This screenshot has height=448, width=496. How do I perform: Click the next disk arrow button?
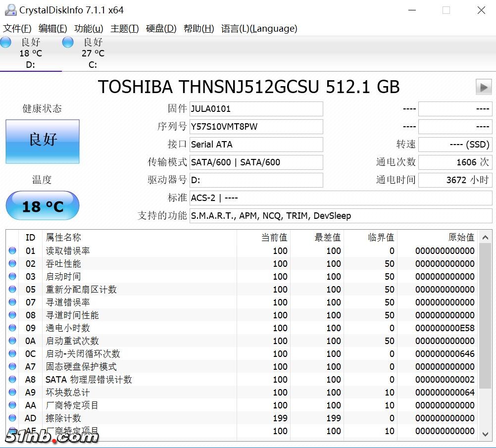tap(483, 87)
